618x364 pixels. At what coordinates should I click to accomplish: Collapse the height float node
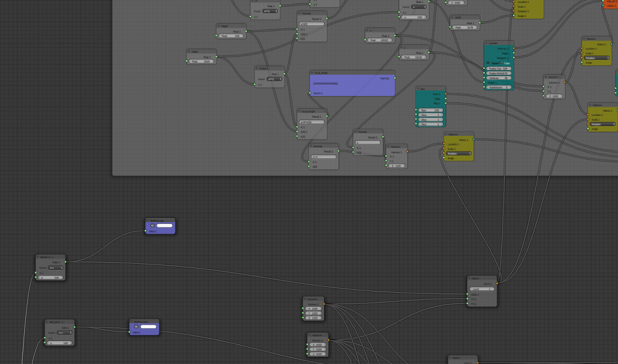point(218,26)
